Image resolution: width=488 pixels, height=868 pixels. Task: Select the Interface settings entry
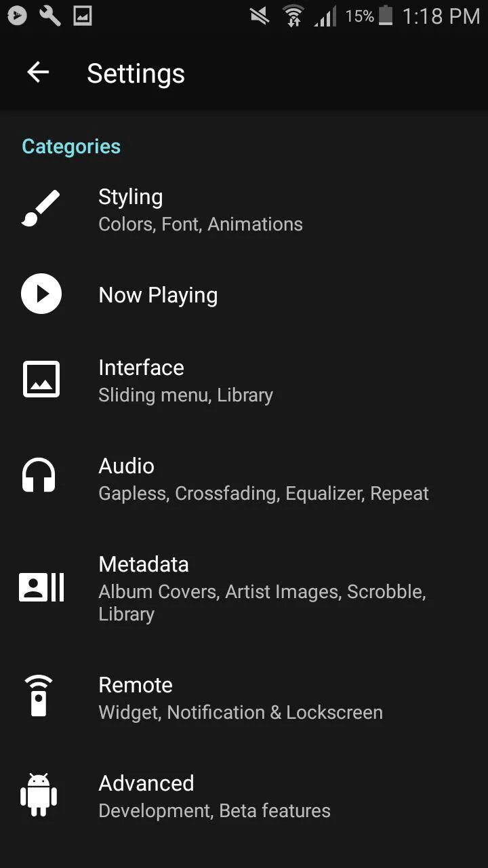click(244, 380)
